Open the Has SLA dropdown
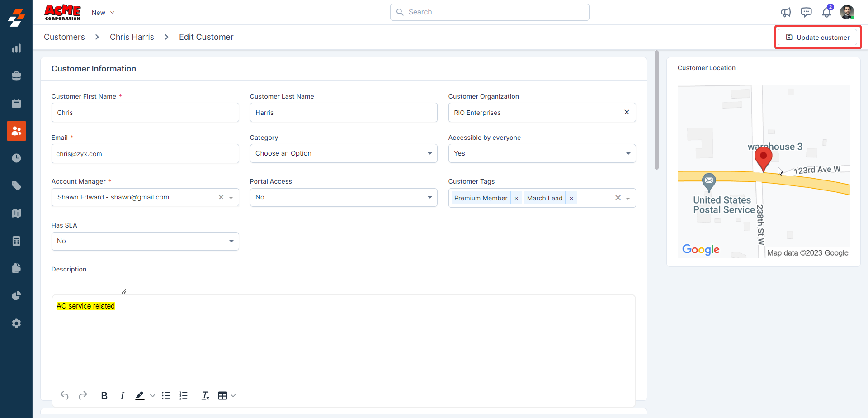Screen dimensions: 868x418 [145, 241]
